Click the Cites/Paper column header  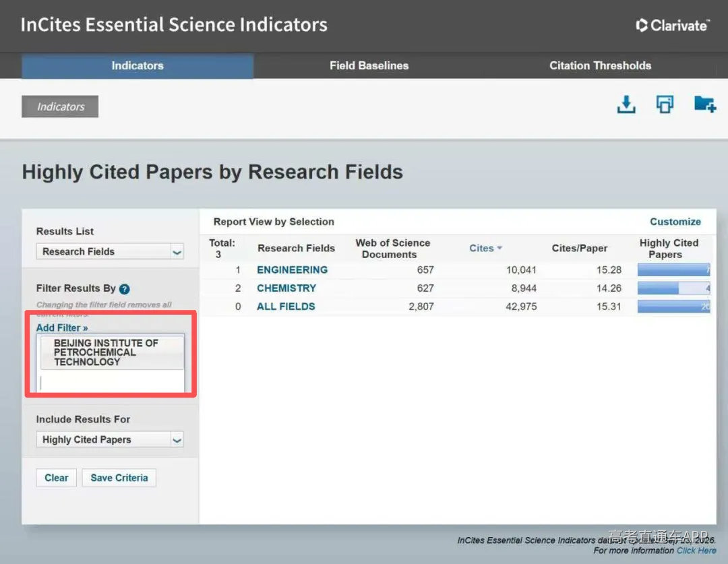click(x=580, y=249)
